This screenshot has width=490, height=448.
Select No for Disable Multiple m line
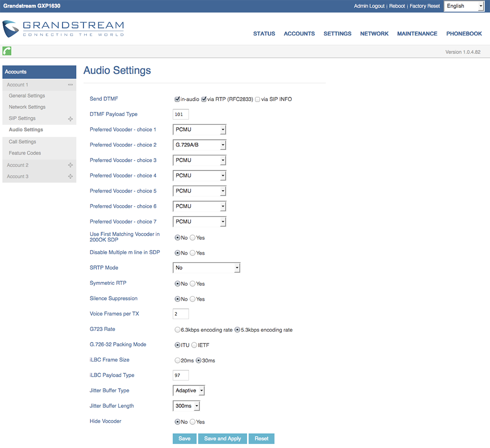[x=177, y=253]
